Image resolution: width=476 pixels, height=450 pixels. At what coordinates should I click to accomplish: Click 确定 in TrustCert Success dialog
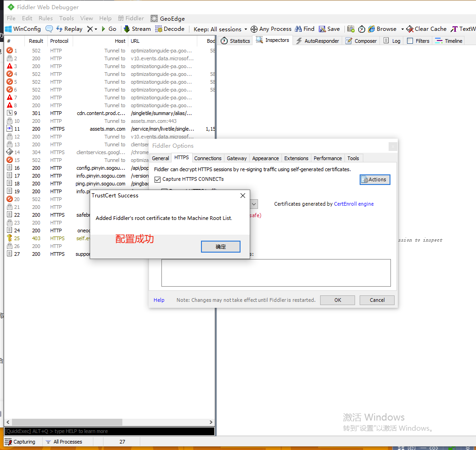[221, 247]
